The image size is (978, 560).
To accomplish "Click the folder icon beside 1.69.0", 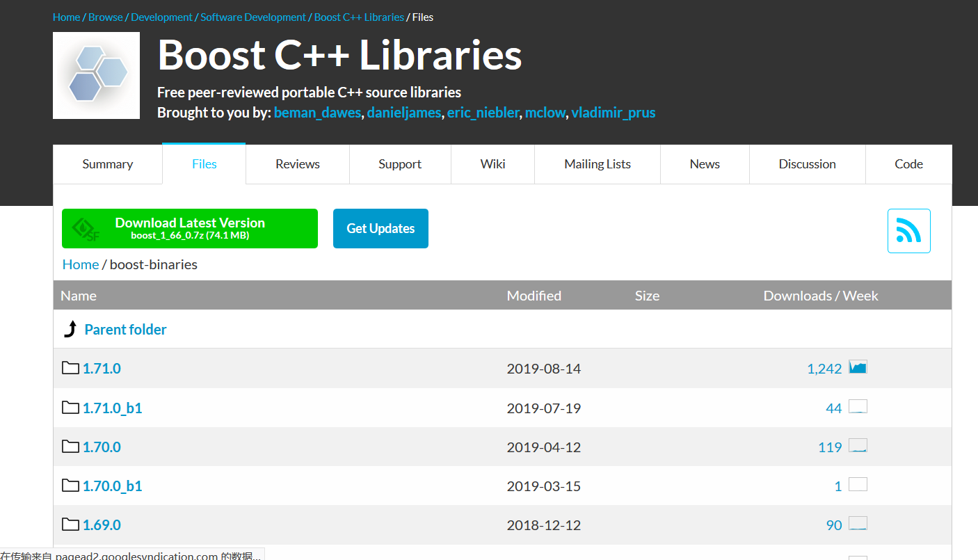I will (70, 525).
